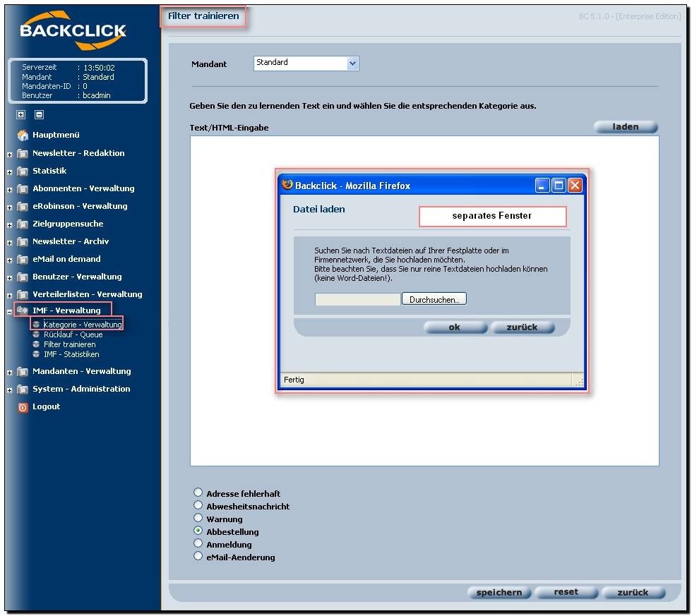
Task: Click the Statistik folder icon
Action: coord(23,171)
